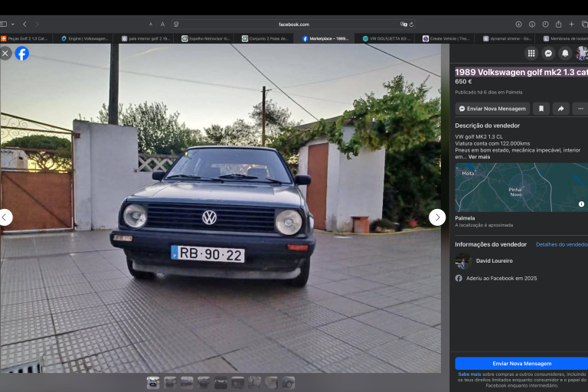Expand description with Ver mais
The image size is (588, 392).
coord(479,157)
